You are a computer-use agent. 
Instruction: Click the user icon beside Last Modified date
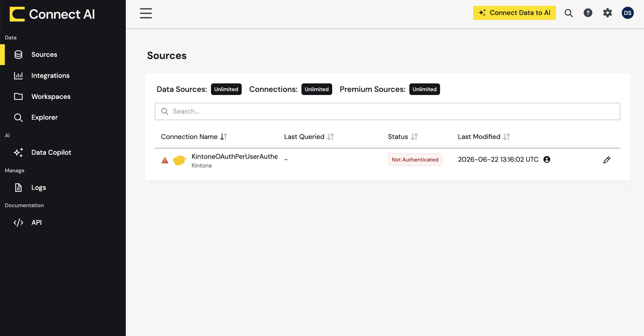point(547,159)
